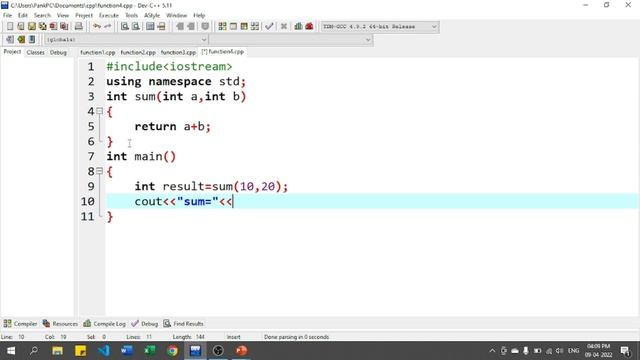Open the View menu
Viewport: 640px width, 360px height.
tap(63, 15)
